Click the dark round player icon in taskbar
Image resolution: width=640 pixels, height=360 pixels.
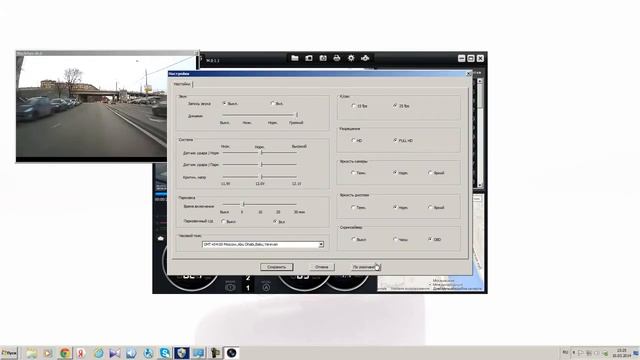[232, 353]
